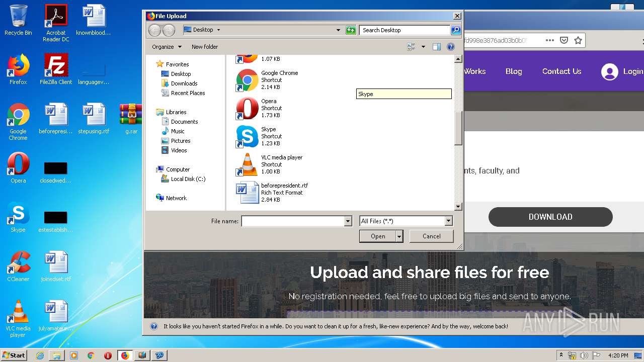Viewport: 644px width, 362px height.
Task: Click the DOWNLOAD button on the webpage
Action: pyautogui.click(x=550, y=217)
